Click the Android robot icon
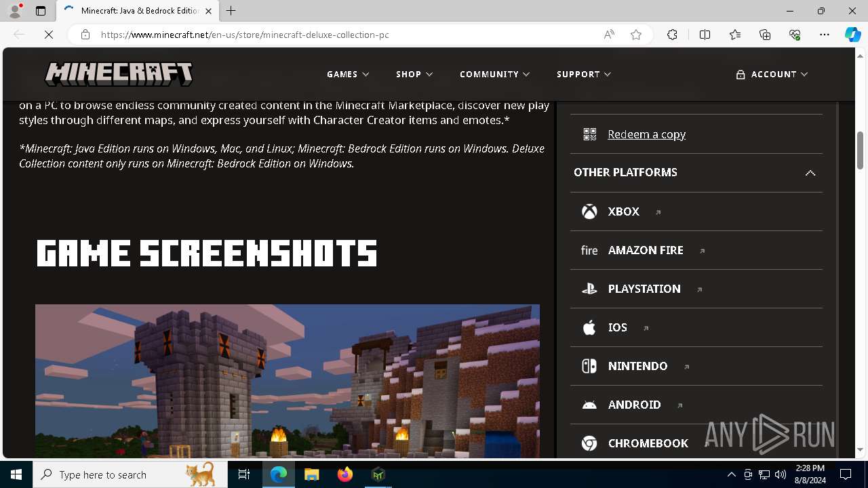Screen dimensions: 868x488 pos(589,405)
